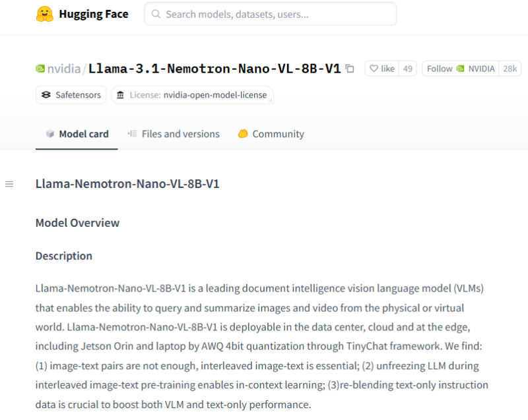Image resolution: width=528 pixels, height=420 pixels.
Task: Click the Model Overview heading
Action: [x=77, y=223]
